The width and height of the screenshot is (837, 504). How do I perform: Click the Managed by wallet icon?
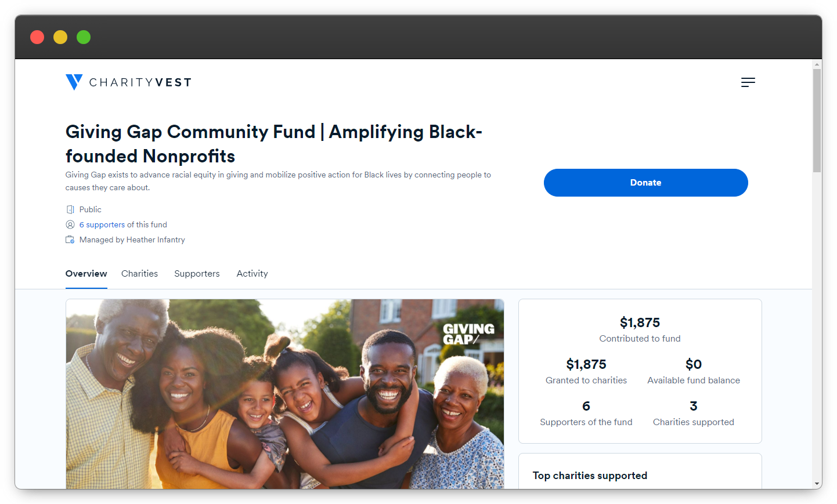(70, 240)
